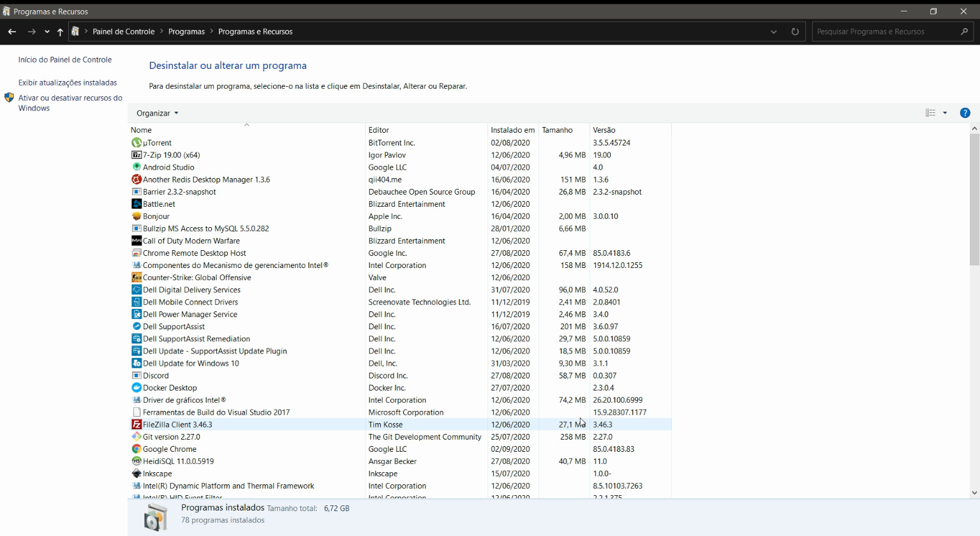This screenshot has width=980, height=536.
Task: Click the HeidiSQL icon
Action: point(136,461)
